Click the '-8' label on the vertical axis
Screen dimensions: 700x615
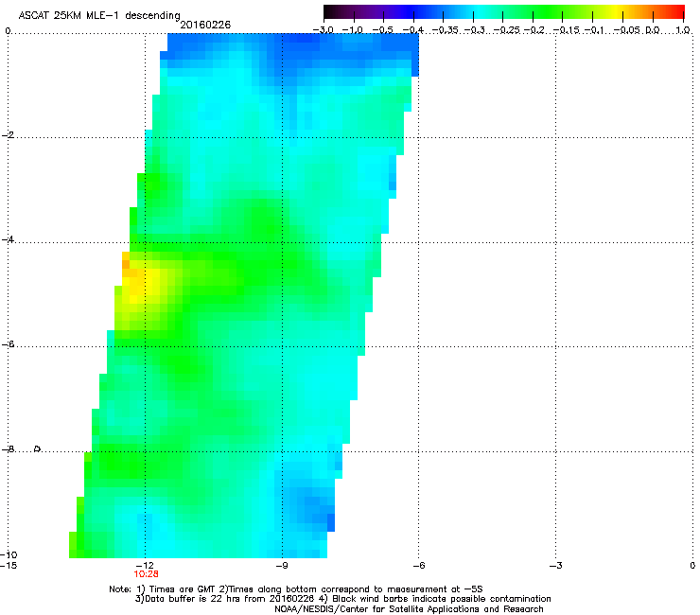point(8,449)
